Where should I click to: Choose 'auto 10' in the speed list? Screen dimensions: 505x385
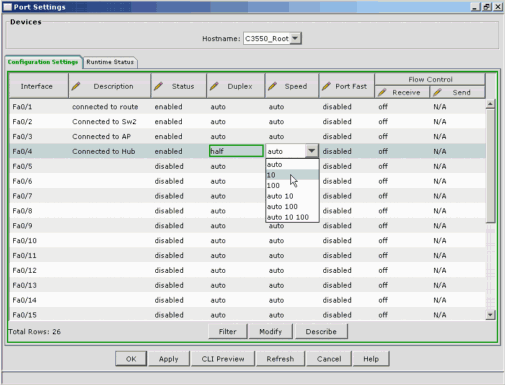click(x=292, y=196)
